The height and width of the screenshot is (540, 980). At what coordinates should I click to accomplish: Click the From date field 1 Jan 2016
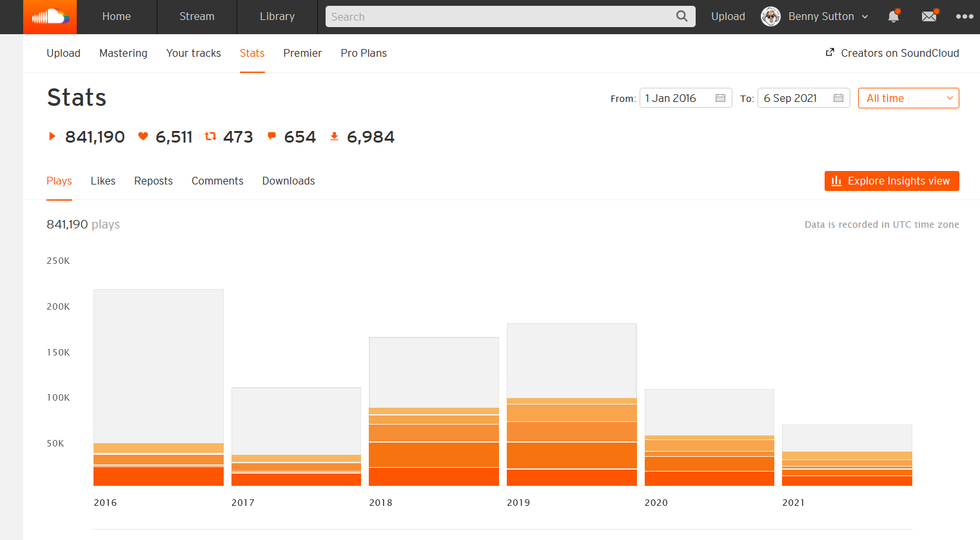[685, 98]
